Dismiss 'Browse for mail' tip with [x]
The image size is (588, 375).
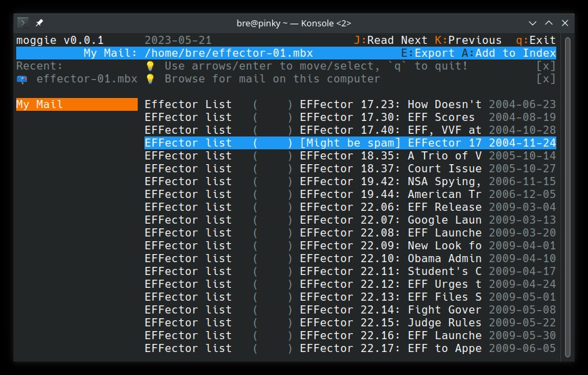coord(545,79)
